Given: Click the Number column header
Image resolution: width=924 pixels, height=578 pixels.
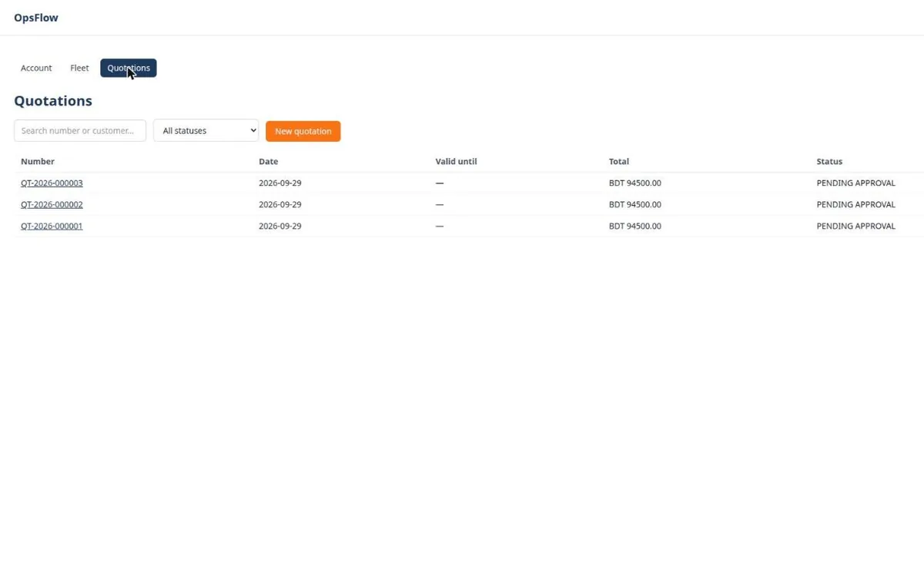Looking at the screenshot, I should click(38, 162).
